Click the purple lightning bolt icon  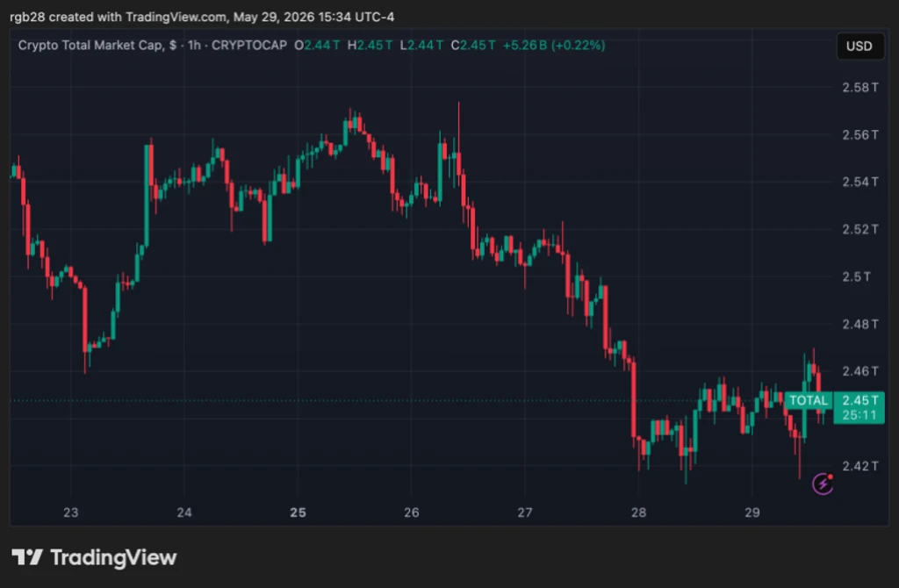coord(823,484)
